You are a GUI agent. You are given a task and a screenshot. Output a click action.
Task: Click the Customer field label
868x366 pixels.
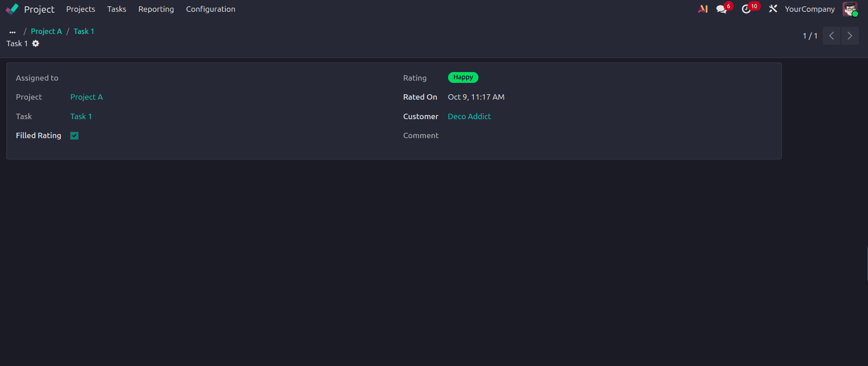(x=421, y=116)
